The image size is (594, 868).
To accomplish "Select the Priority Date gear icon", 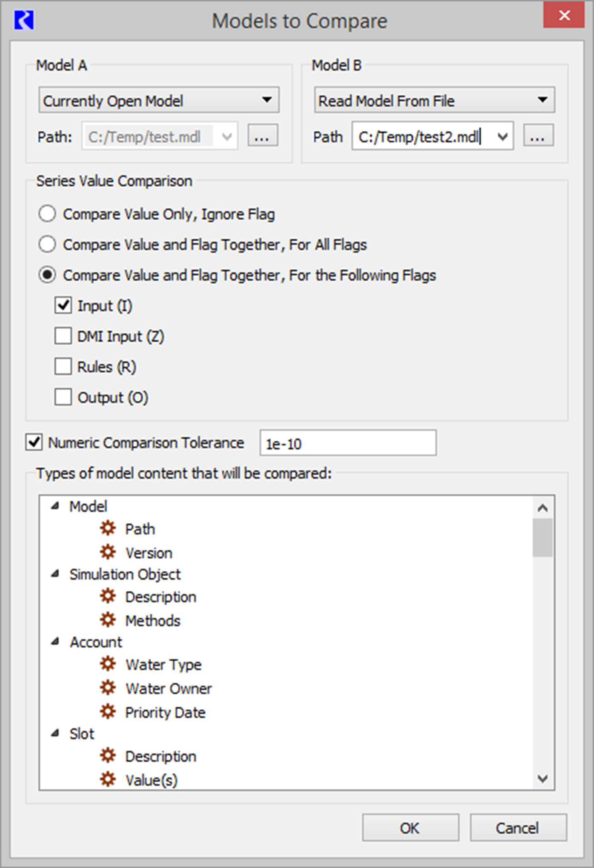I will (108, 711).
